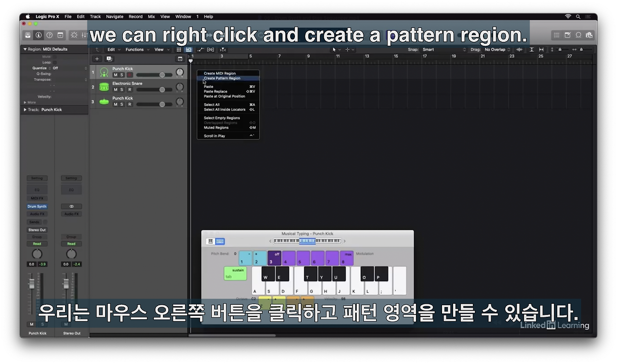
Task: Click the Flex show/hide button
Action: tap(211, 50)
